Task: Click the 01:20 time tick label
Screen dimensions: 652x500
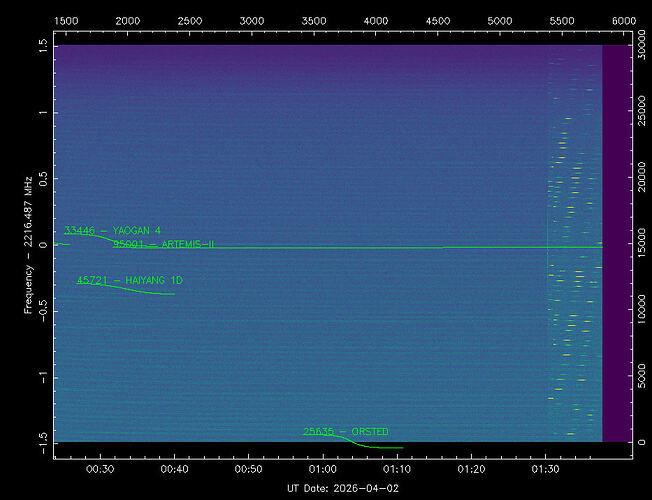Action: click(471, 468)
